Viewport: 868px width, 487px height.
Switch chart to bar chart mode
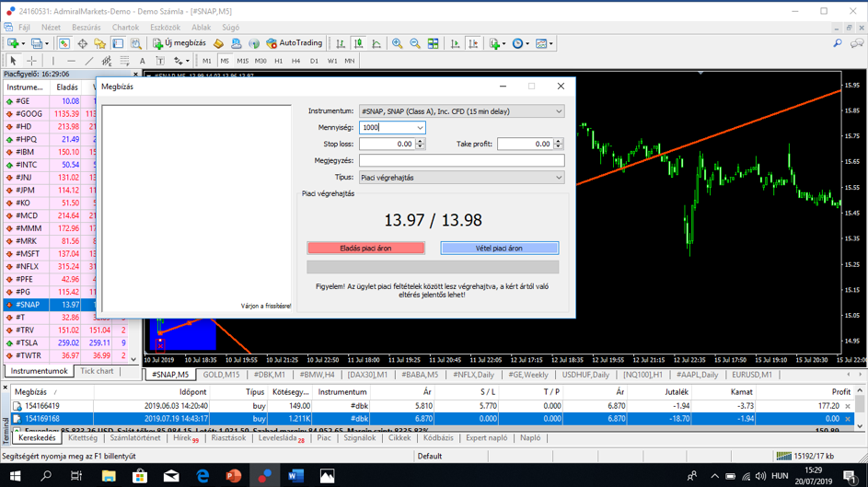(341, 43)
